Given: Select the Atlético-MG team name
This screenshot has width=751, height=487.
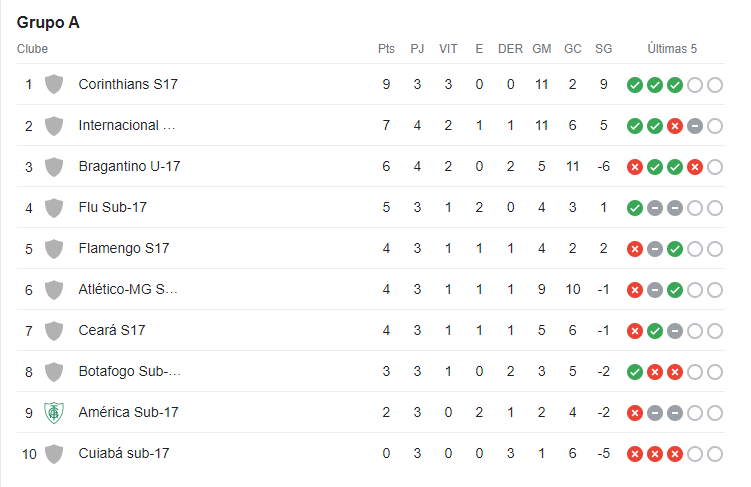Looking at the screenshot, I should point(128,289).
